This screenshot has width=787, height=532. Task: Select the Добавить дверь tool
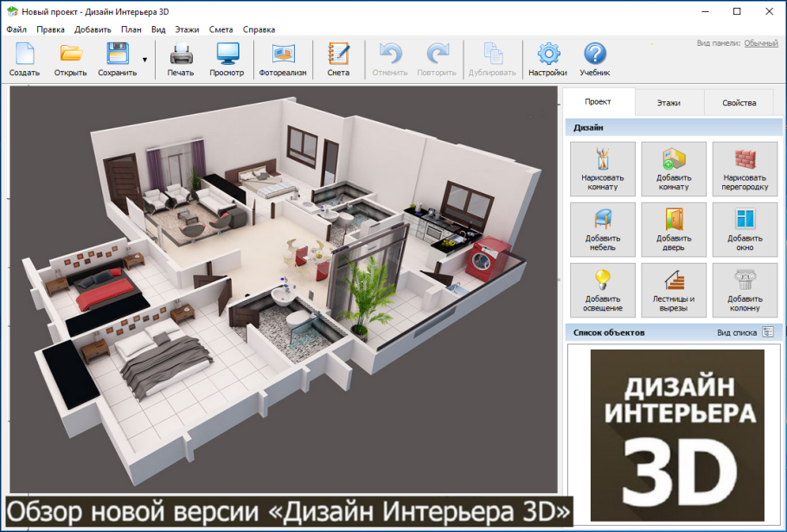tap(674, 229)
